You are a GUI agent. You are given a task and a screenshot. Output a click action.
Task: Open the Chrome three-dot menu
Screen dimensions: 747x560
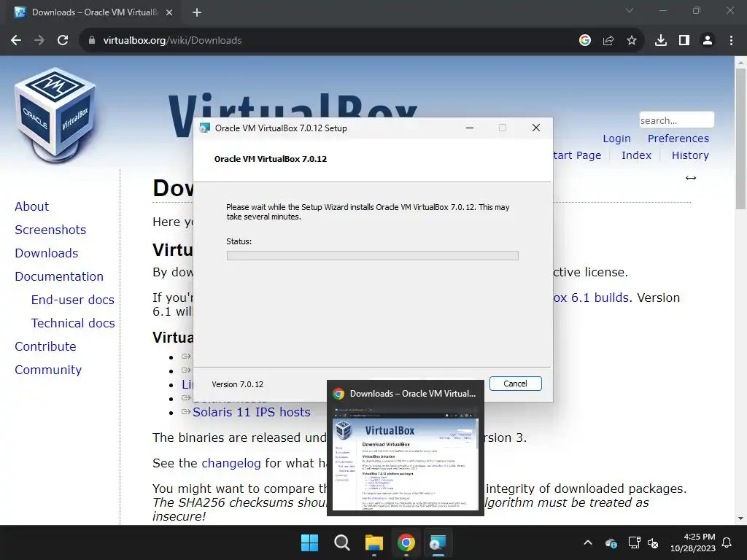731,41
